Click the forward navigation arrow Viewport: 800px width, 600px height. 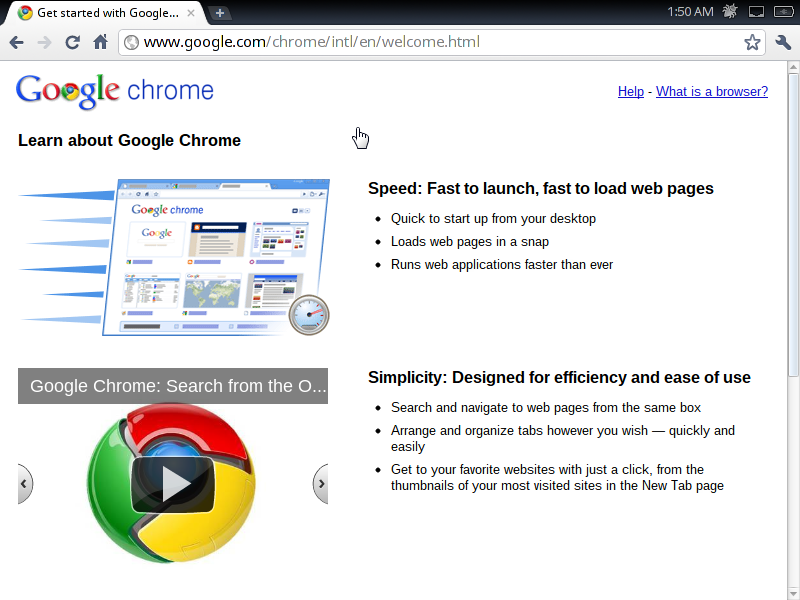[x=44, y=42]
